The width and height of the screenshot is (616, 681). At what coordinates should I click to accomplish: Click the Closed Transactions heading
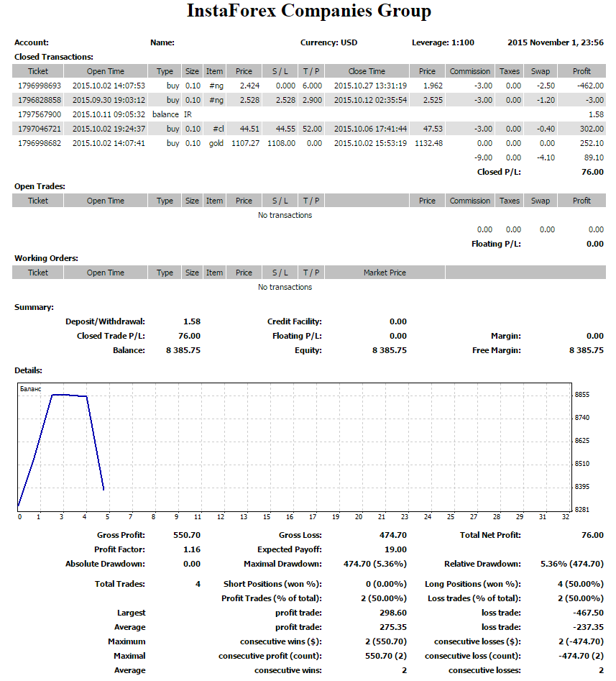pos(54,57)
